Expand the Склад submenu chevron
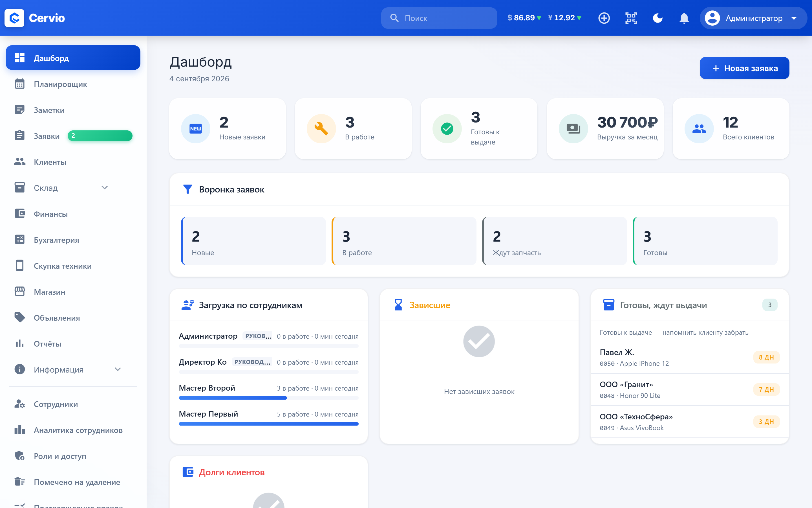 (105, 188)
